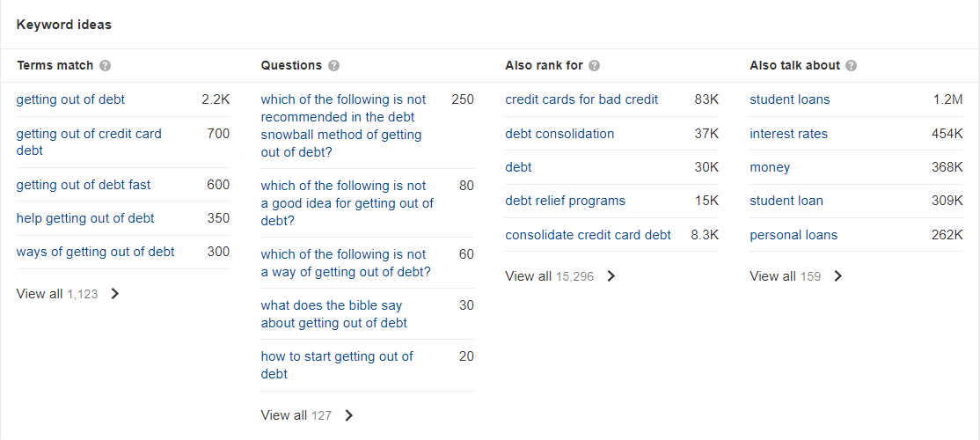The height and width of the screenshot is (440, 980).
Task: Open 'getting out of credit card debt' keyword
Action: pos(89,142)
